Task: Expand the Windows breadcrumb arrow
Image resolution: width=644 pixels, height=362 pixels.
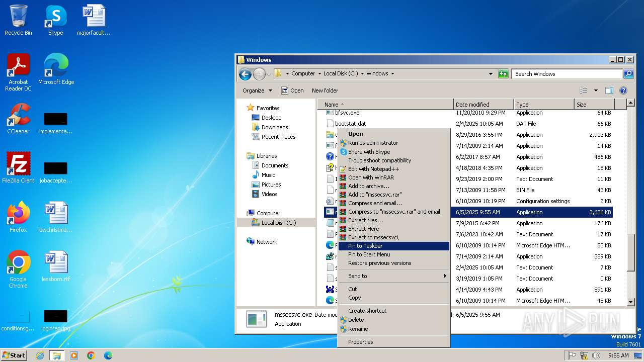Action: coord(392,73)
